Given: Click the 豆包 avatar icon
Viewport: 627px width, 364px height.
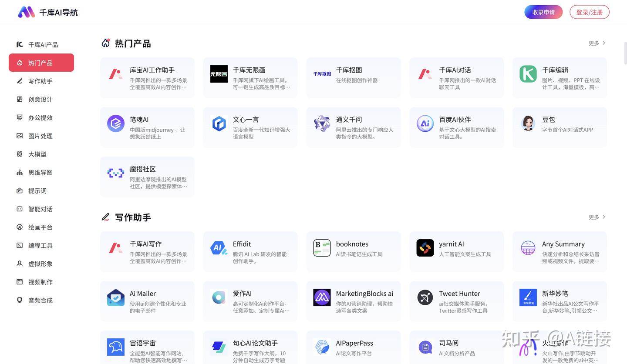Looking at the screenshot, I should point(528,124).
